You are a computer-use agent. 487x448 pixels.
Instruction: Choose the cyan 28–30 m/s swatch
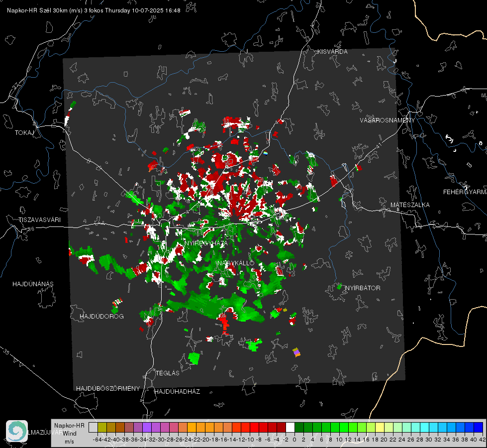[425, 428]
